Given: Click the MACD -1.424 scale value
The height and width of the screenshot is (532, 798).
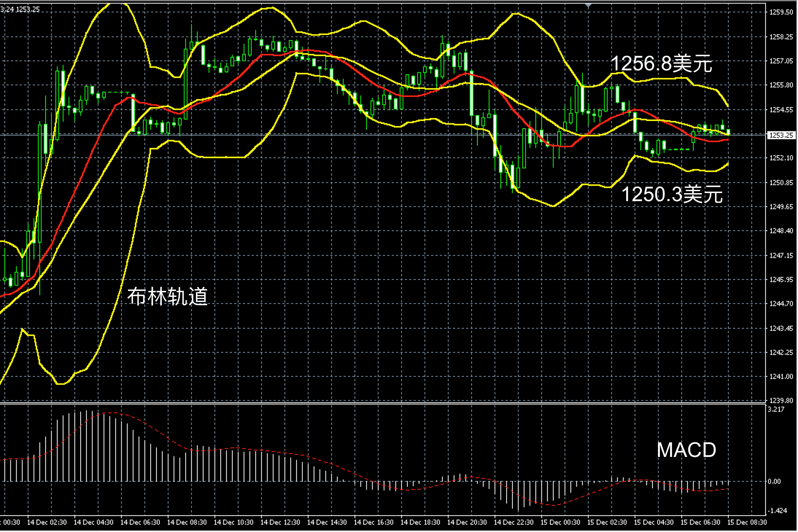Looking at the screenshot, I should [777, 511].
